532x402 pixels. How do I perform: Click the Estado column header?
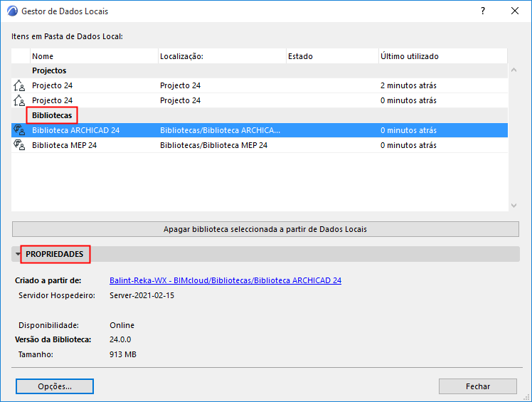tap(332, 56)
